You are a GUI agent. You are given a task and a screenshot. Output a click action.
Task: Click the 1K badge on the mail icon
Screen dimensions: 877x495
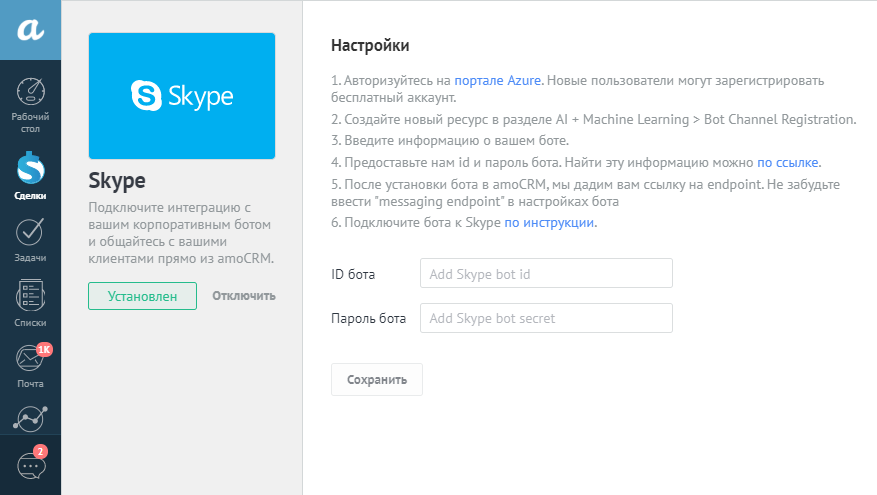click(44, 350)
